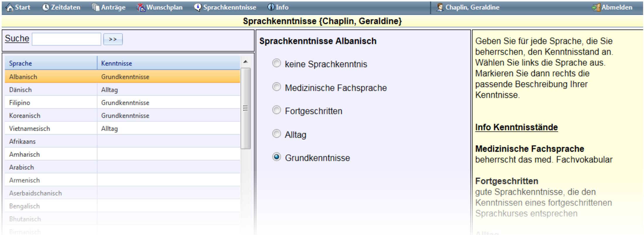Screen dimensions: 644x235
Task: Click the Anträge documents icon
Action: click(x=96, y=8)
